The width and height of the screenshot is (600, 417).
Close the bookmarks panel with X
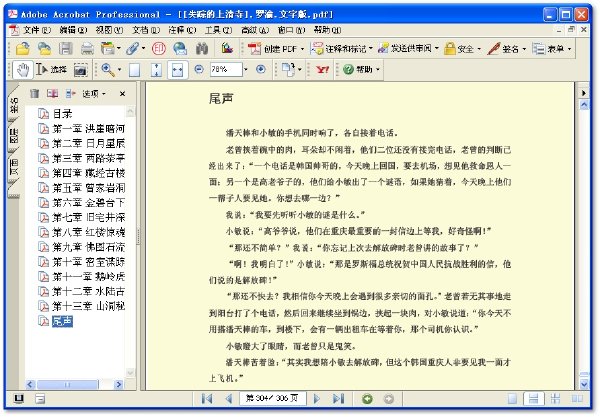[x=122, y=93]
